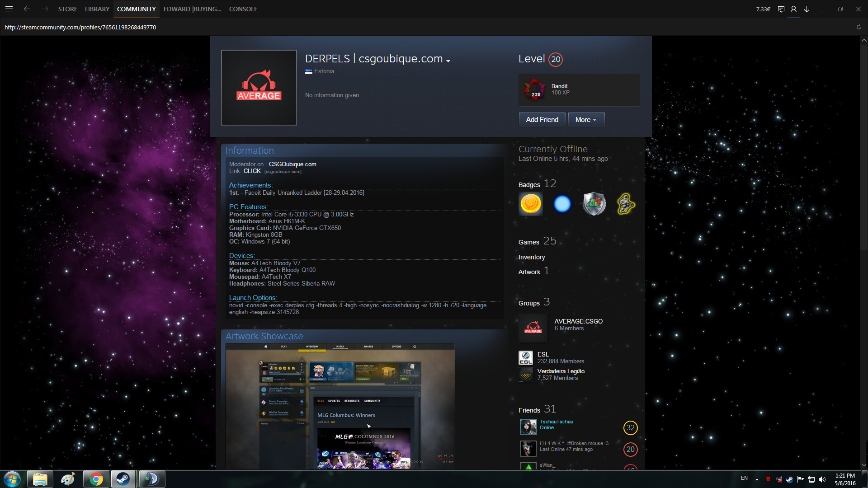Screen dimensions: 868x488
Task: Expand the More dropdown button
Action: pyautogui.click(x=586, y=120)
